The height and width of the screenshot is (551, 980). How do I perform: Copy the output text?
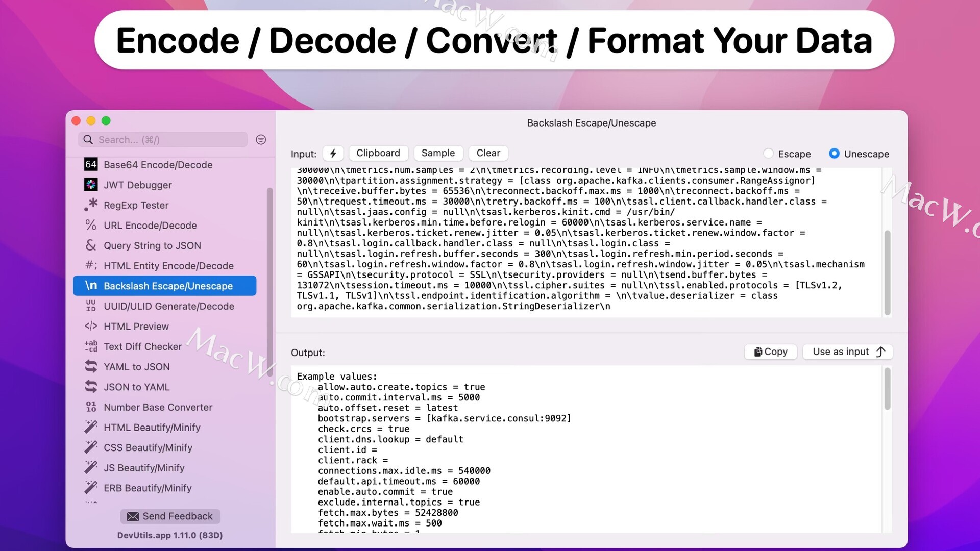point(770,352)
